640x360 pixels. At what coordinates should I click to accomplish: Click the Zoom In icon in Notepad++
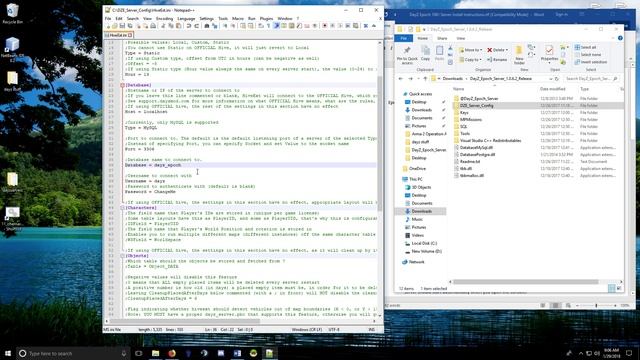click(x=225, y=26)
